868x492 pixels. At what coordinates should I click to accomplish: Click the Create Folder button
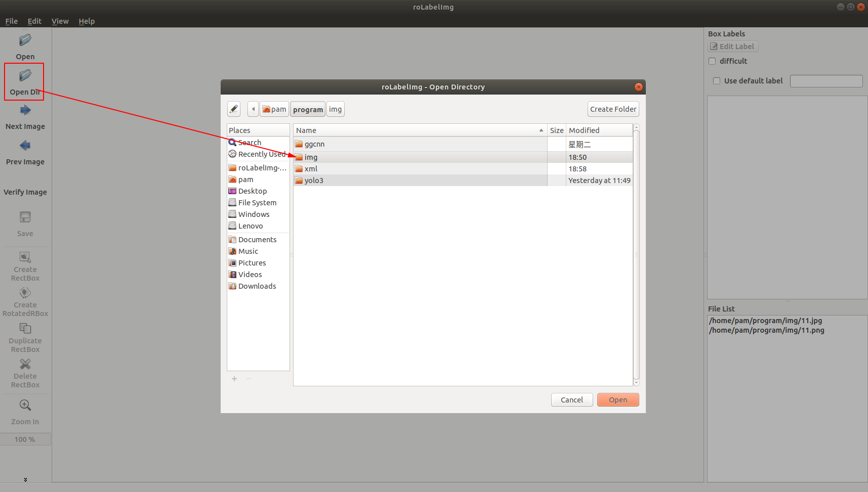[613, 109]
